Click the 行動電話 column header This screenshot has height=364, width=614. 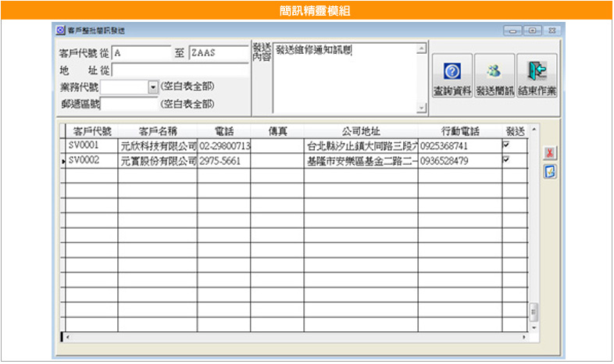coord(459,130)
